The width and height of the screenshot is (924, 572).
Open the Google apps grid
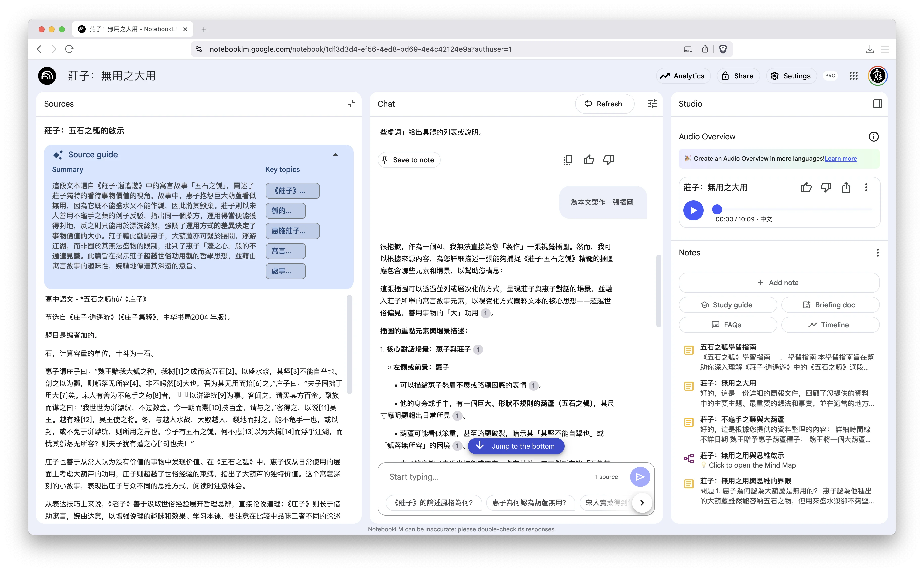point(853,76)
